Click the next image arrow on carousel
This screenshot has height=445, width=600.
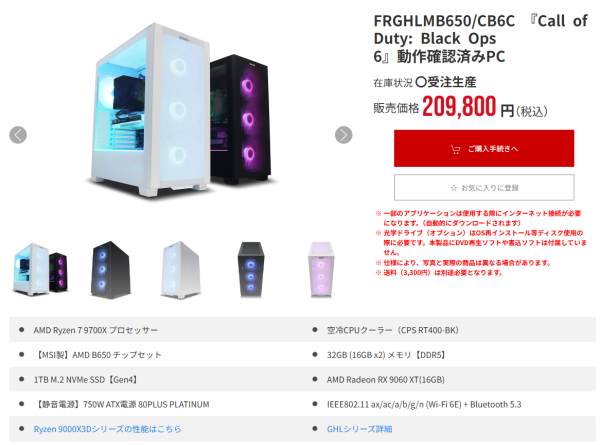click(x=344, y=135)
